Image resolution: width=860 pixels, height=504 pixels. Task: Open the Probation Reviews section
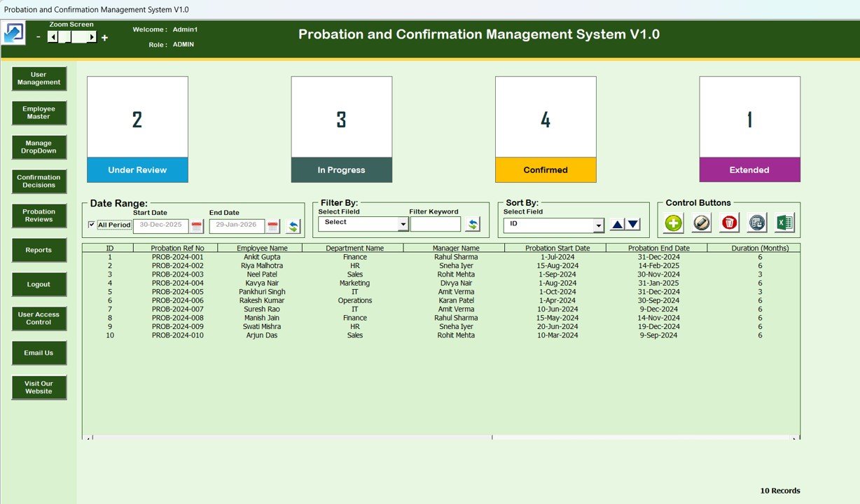[39, 215]
